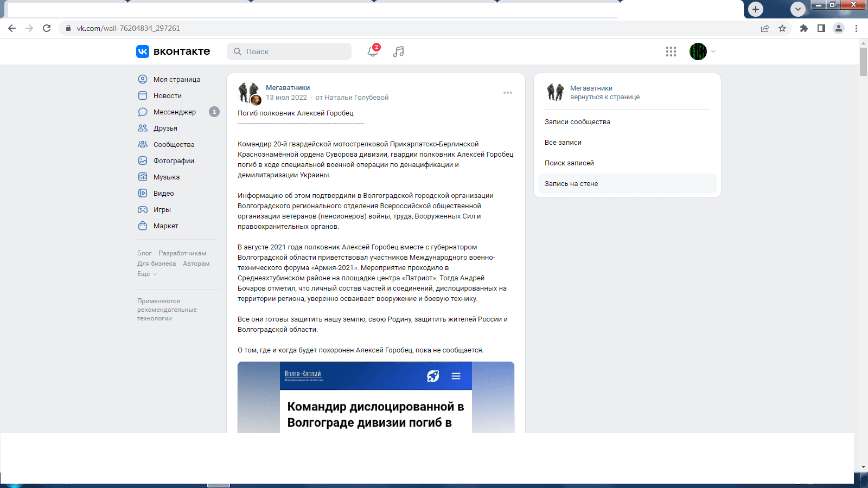Screen dimensions: 868x488
Task: Click the site lock icon
Action: click(68, 28)
